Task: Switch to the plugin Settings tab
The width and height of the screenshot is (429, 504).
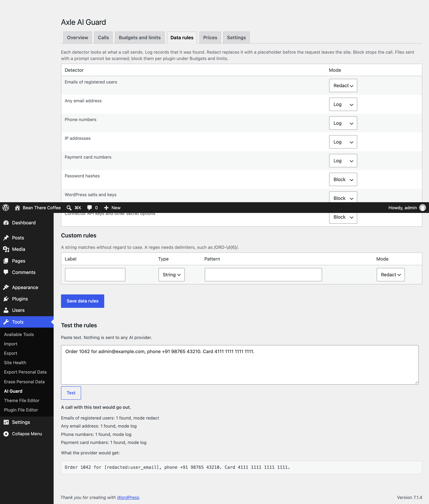Action: pos(236,37)
